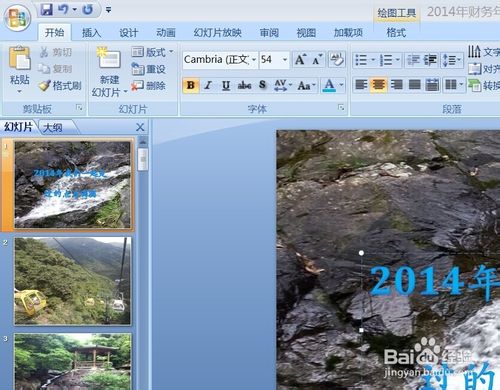The image size is (500, 390).
Task: Select slide 2 cable car thumbnail
Action: coord(72,281)
